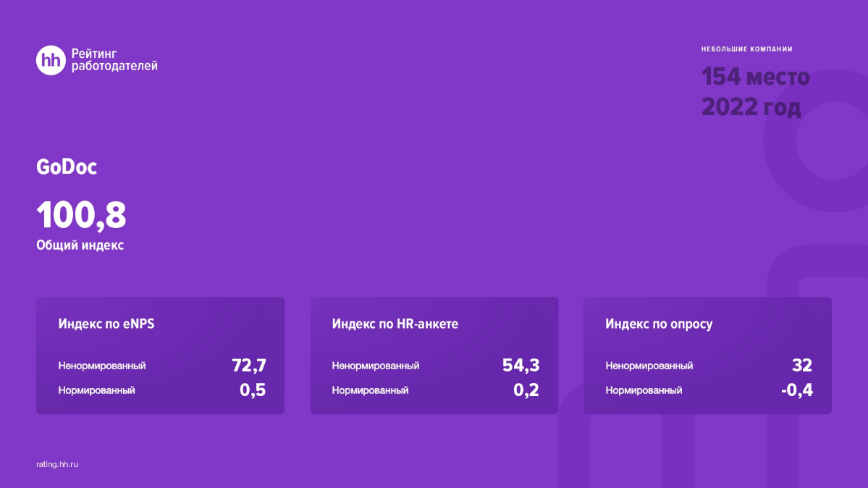This screenshot has width=868, height=488.
Task: Open the Индекс по eNPS card title
Action: click(106, 324)
